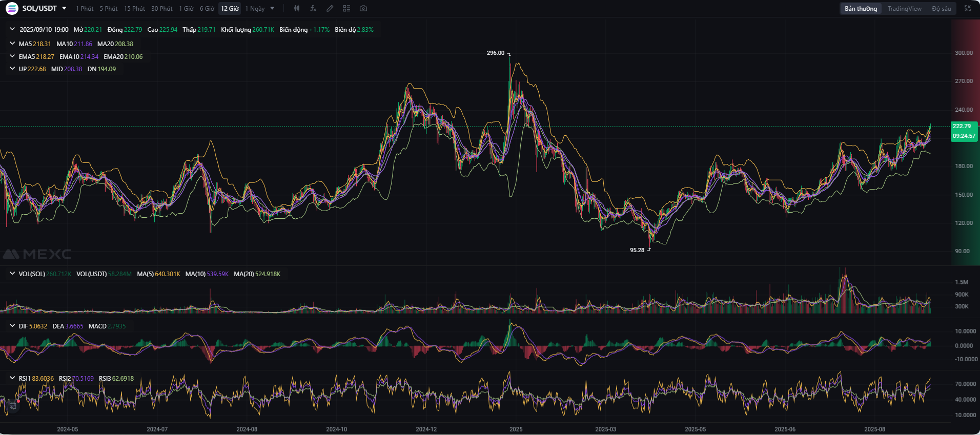Select the pencil drawing tool icon
The image size is (980, 435).
click(x=330, y=8)
